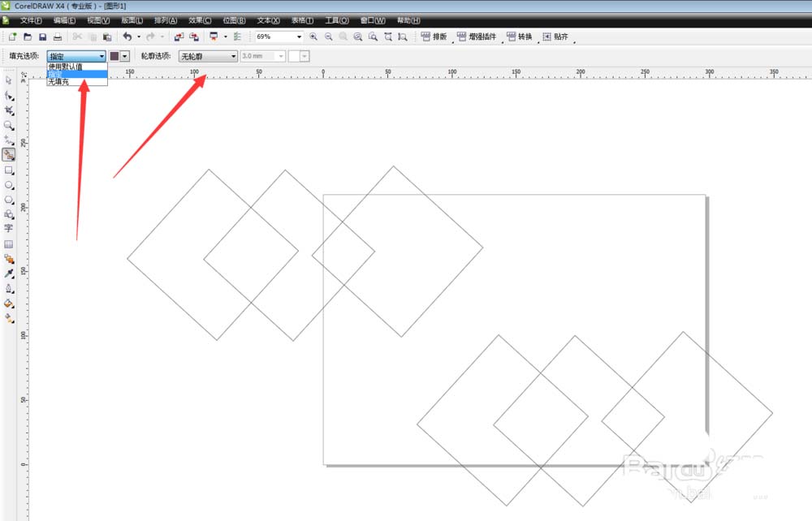
Task: Click the Import icon
Action: [x=179, y=37]
